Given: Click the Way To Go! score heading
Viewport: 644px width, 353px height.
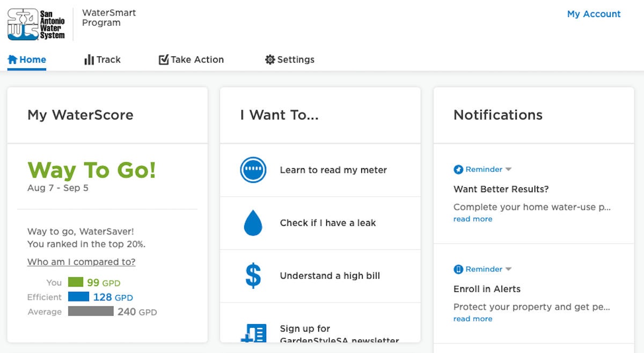Looking at the screenshot, I should click(x=92, y=170).
